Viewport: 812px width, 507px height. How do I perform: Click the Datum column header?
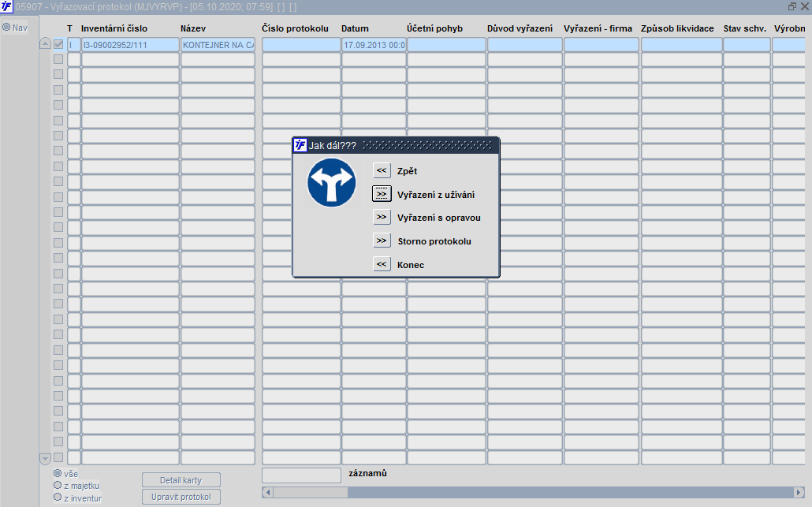[356, 28]
